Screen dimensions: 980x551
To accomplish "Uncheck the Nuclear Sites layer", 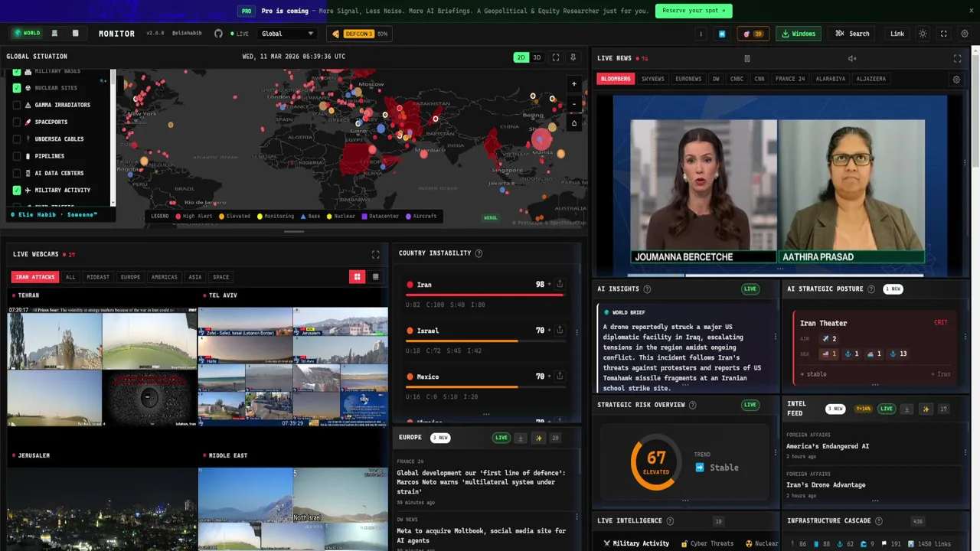I will click(17, 88).
